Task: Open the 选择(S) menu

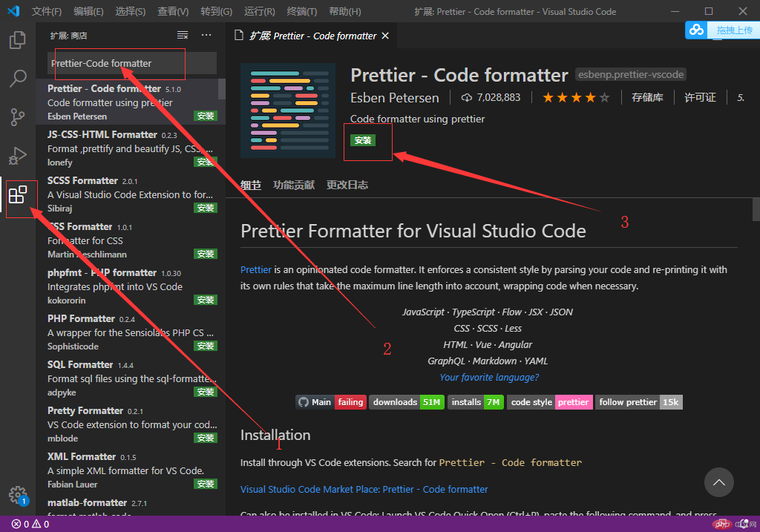Action: pos(131,11)
